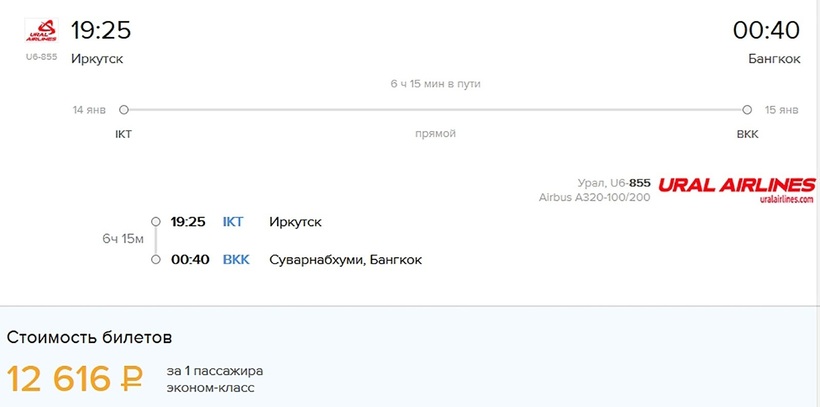
Task: Select the large 00:40 arrival time heading
Action: pos(766,31)
